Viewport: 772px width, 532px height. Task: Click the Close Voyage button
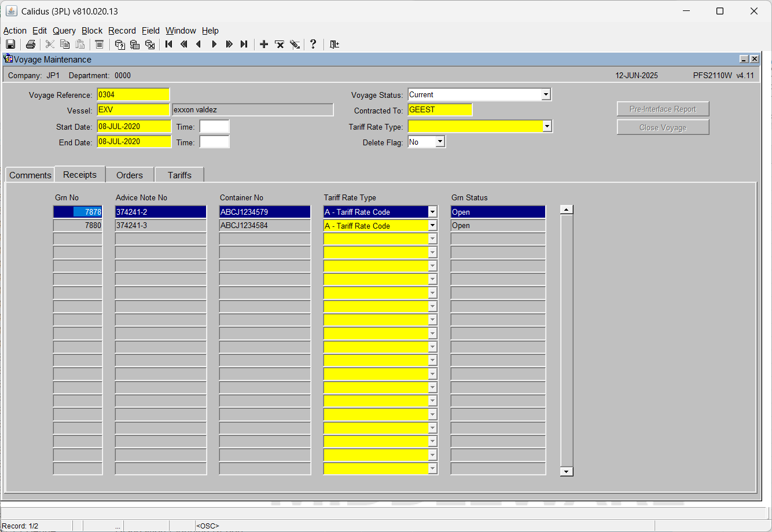point(663,127)
